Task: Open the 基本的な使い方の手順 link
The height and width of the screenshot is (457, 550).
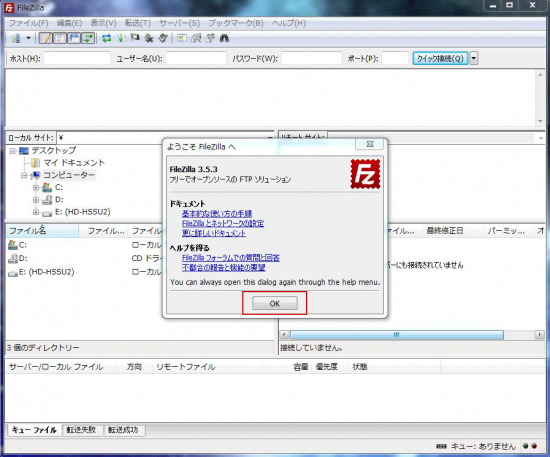Action: coord(217,214)
